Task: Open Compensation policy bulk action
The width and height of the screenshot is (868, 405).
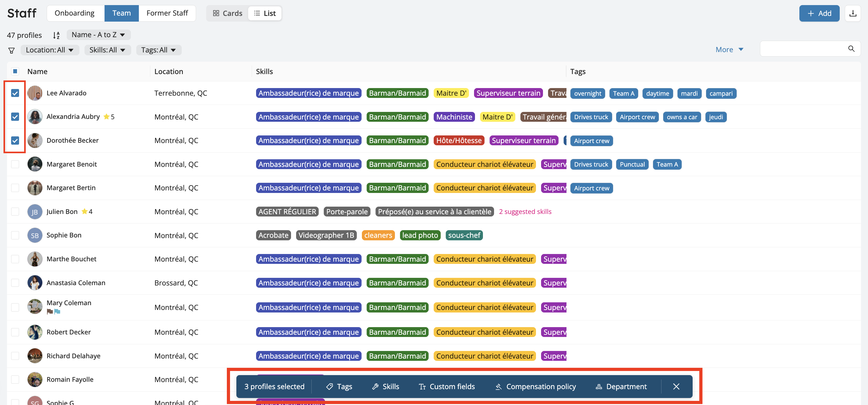Action: coord(535,387)
